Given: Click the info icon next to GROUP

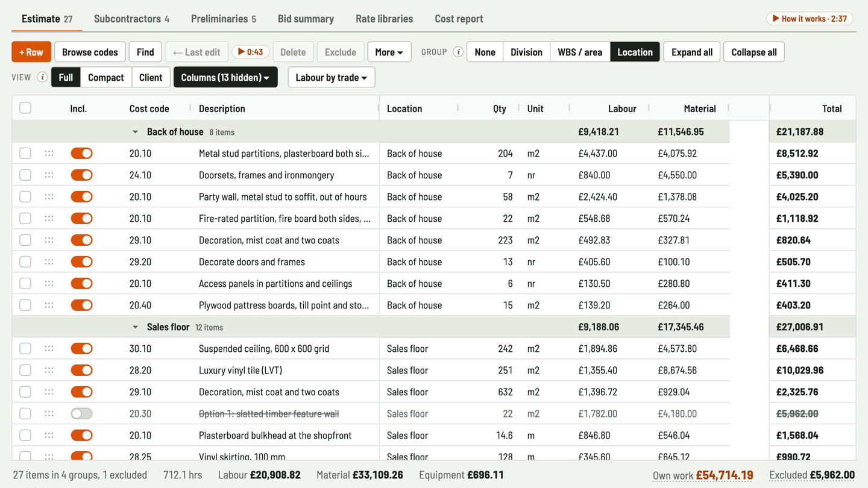Looking at the screenshot, I should [x=458, y=52].
